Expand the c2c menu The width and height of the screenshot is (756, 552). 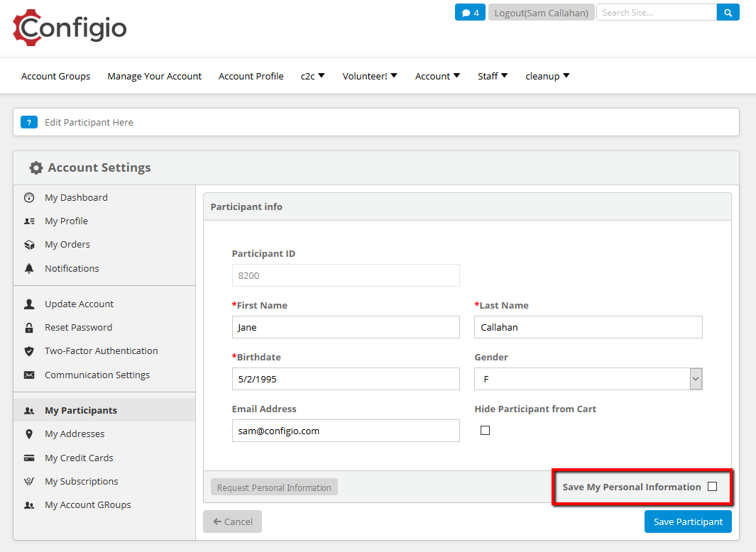312,76
